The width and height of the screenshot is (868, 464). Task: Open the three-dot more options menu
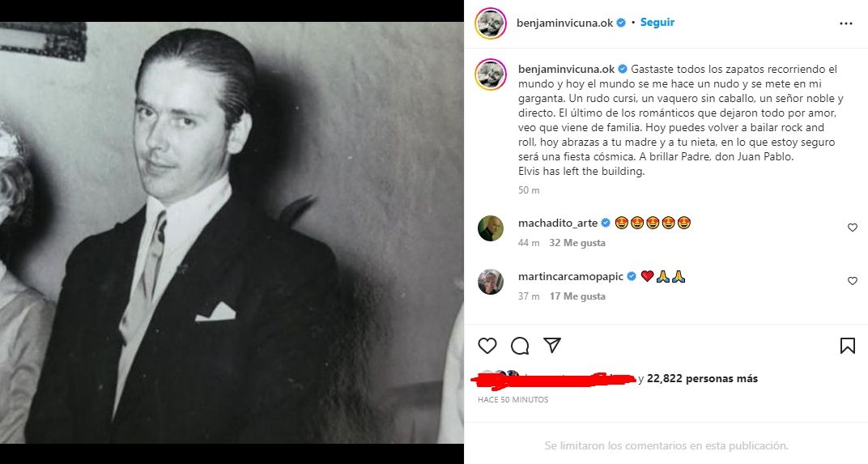tap(846, 23)
